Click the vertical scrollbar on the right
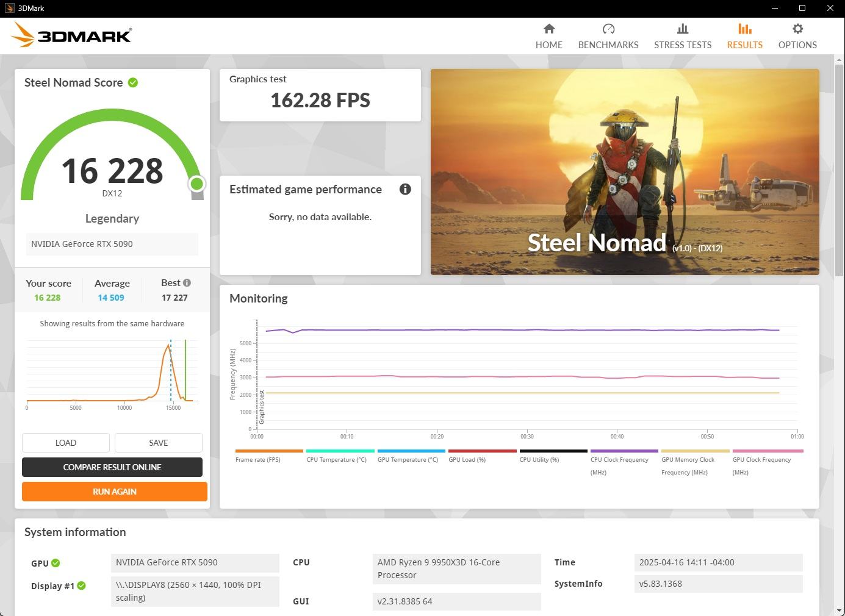The height and width of the screenshot is (616, 845). pos(840,171)
